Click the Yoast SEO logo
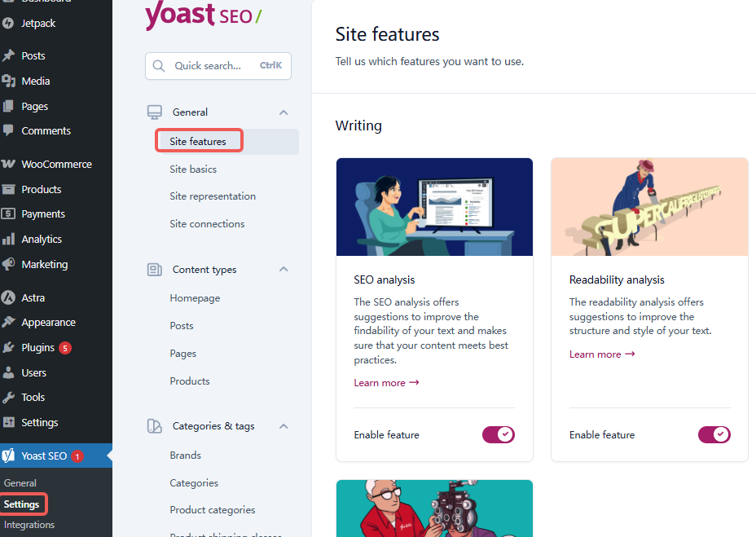Viewport: 756px width, 537px height. [203, 16]
